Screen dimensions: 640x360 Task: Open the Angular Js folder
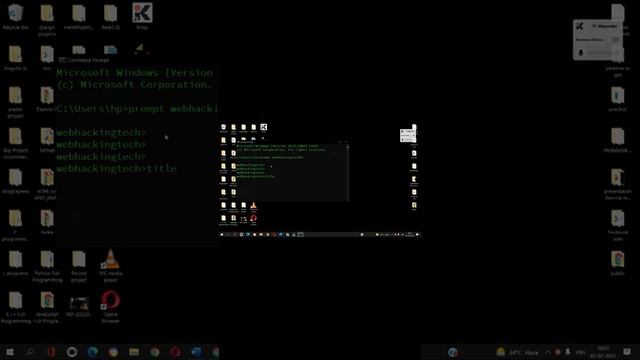[16, 58]
